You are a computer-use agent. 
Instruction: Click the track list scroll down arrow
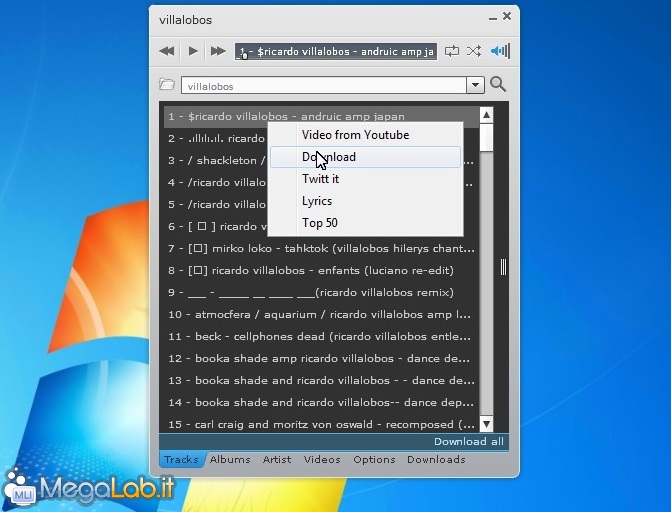click(487, 424)
